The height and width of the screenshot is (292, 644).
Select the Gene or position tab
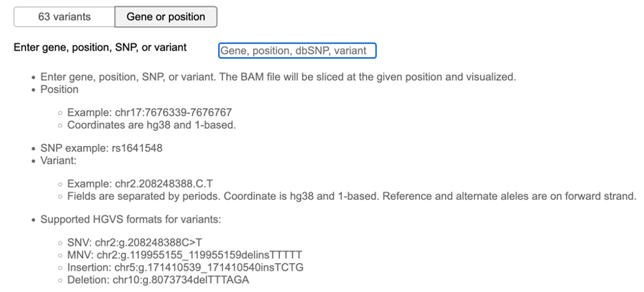click(166, 17)
